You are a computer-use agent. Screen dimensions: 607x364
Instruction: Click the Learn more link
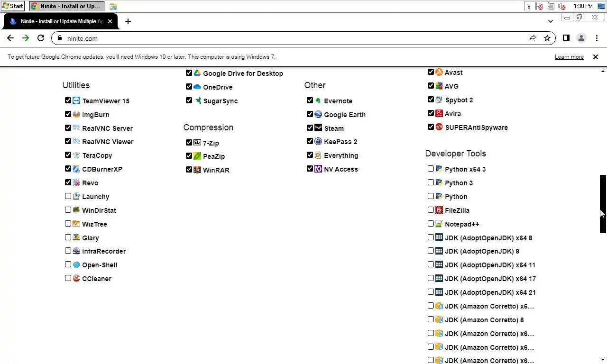coord(569,57)
